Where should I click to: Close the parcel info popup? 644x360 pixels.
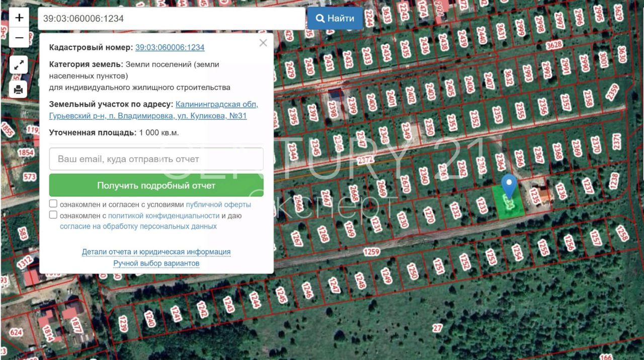click(263, 43)
